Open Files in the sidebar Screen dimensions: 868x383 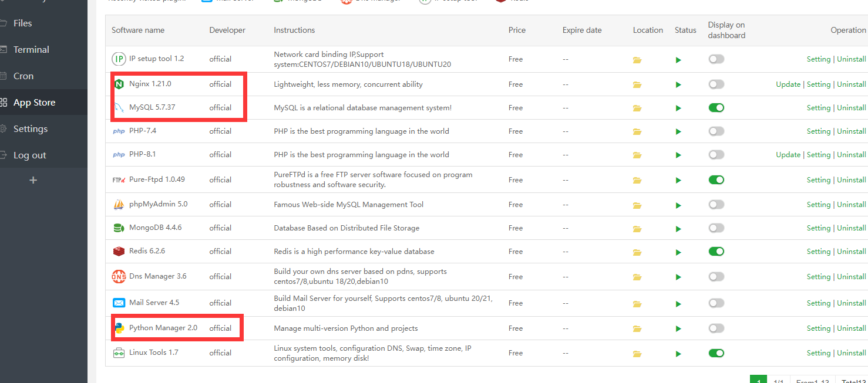(x=43, y=23)
